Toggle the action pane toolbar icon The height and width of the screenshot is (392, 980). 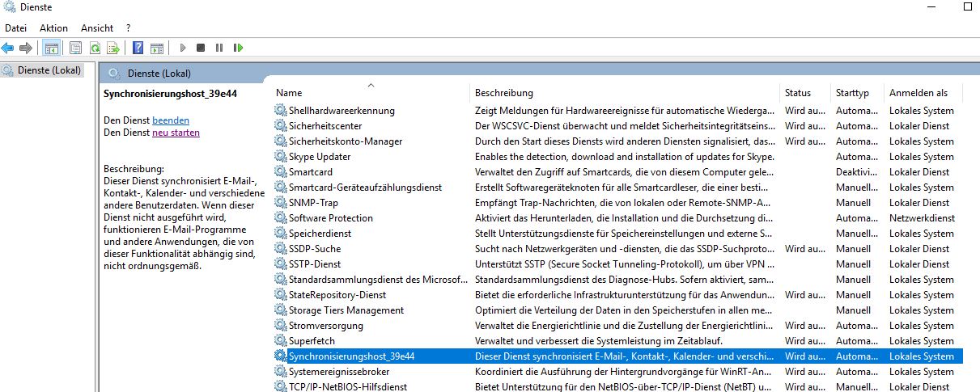pos(157,48)
